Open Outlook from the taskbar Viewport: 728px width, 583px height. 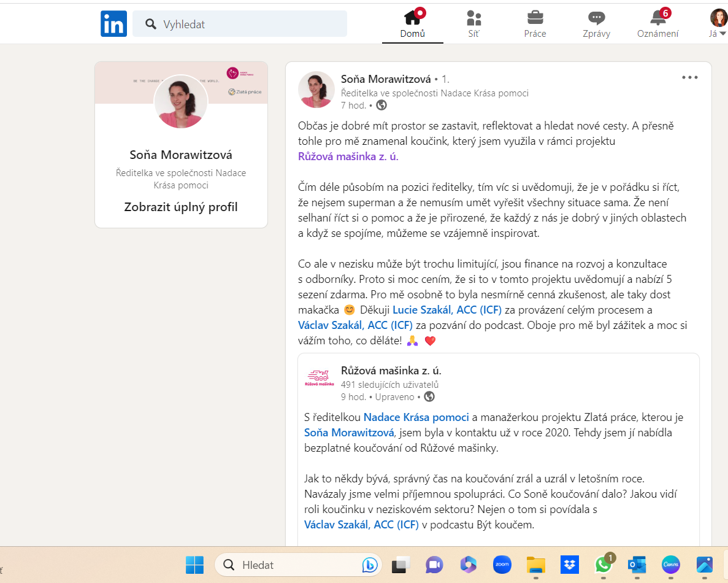(x=637, y=565)
